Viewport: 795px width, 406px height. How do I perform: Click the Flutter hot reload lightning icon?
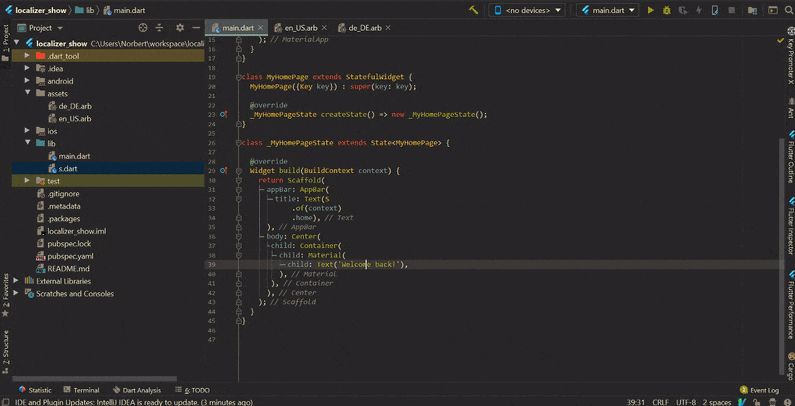point(699,10)
